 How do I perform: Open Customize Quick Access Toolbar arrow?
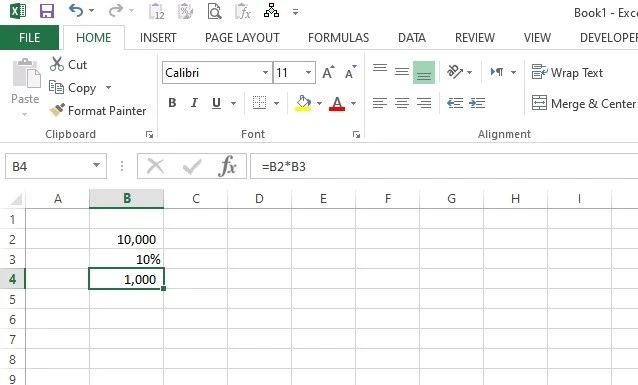295,12
